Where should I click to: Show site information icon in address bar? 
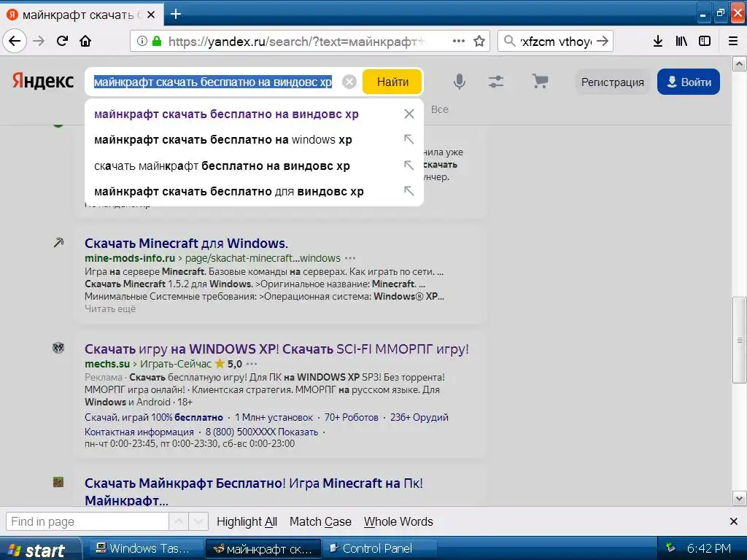click(142, 41)
